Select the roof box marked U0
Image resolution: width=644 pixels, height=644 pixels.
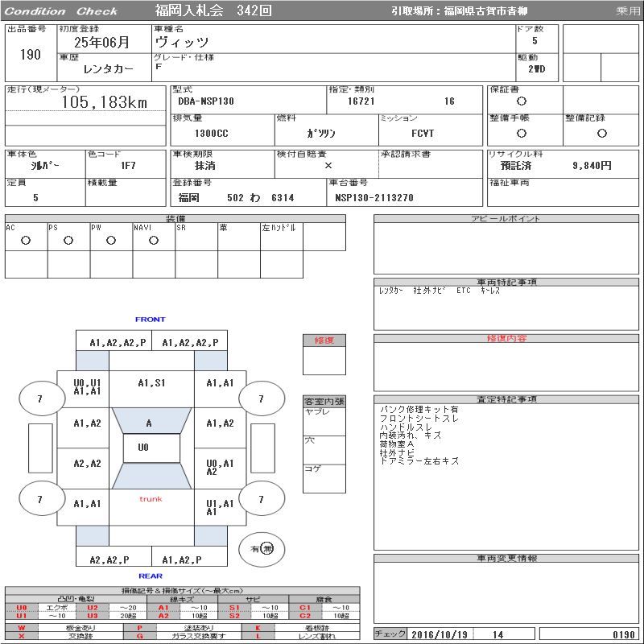pos(143,448)
